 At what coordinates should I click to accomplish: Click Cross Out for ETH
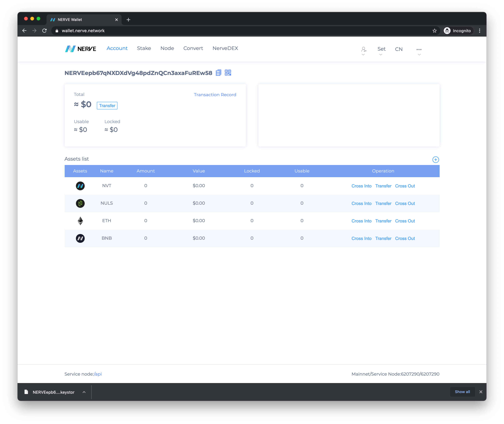tap(405, 221)
